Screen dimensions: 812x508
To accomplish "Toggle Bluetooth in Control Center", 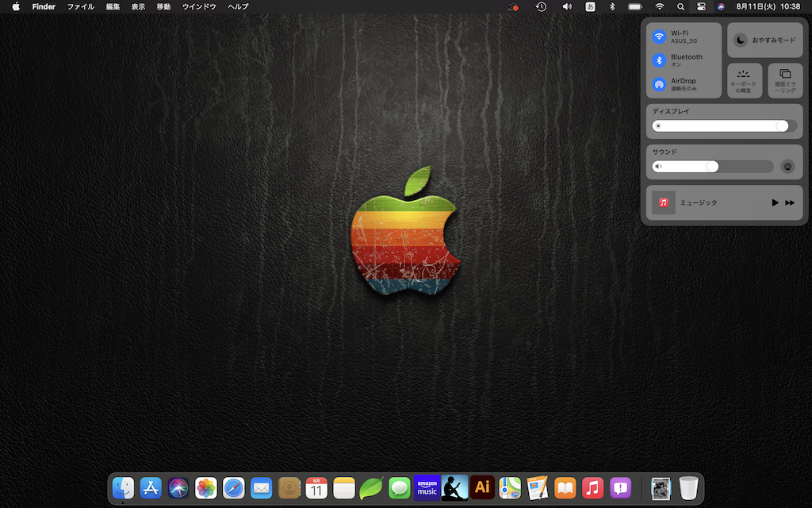I will pyautogui.click(x=659, y=60).
